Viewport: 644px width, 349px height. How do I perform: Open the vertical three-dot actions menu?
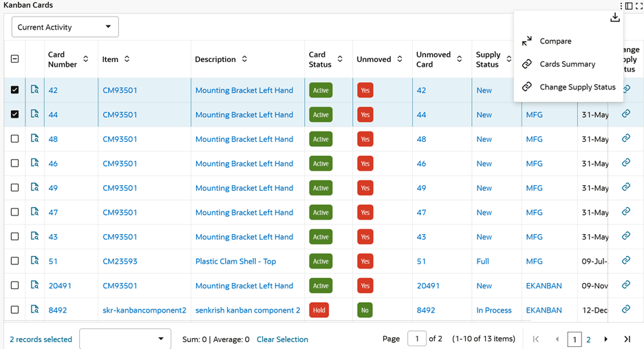tap(621, 6)
